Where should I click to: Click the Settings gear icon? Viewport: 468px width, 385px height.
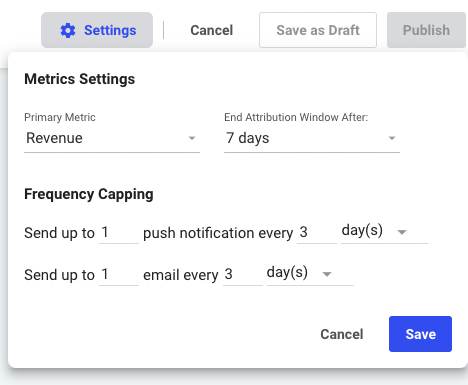coord(68,30)
